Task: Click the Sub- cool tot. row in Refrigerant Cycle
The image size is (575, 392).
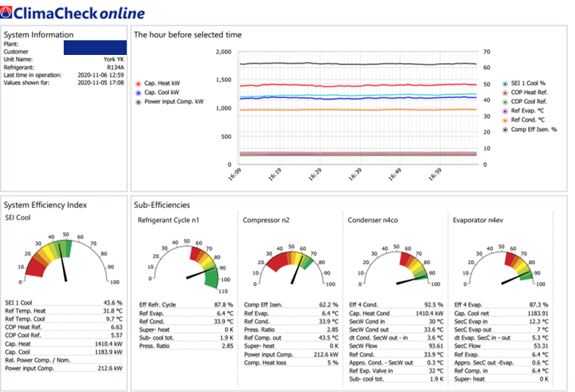Action: (x=186, y=338)
